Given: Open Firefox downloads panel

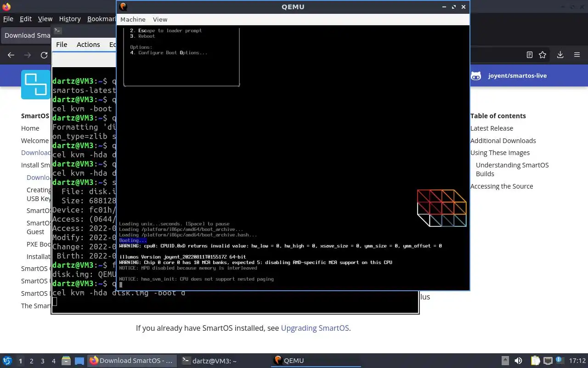Looking at the screenshot, I should tap(560, 55).
